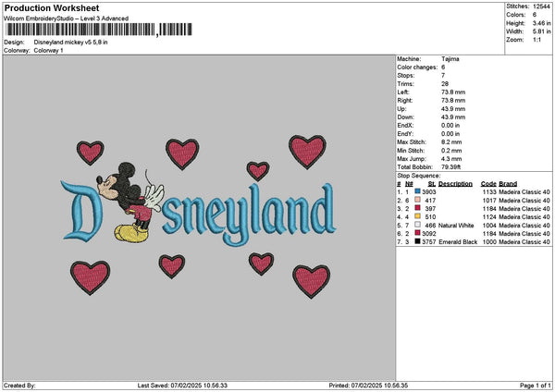The height and width of the screenshot is (392, 555).
Task: Click the 'Down:' label
Action: coord(405,117)
